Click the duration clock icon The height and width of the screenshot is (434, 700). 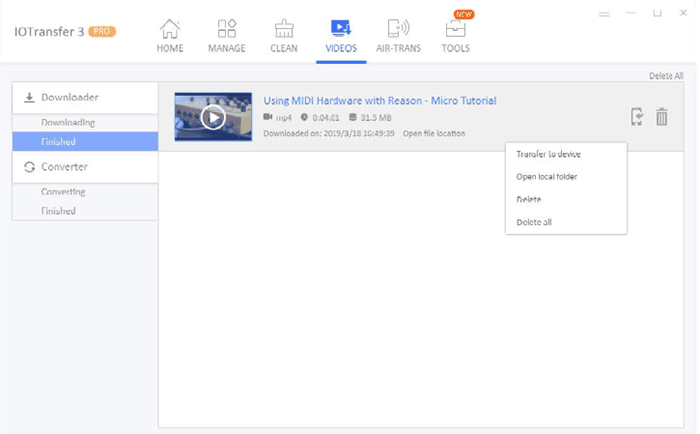(x=304, y=117)
